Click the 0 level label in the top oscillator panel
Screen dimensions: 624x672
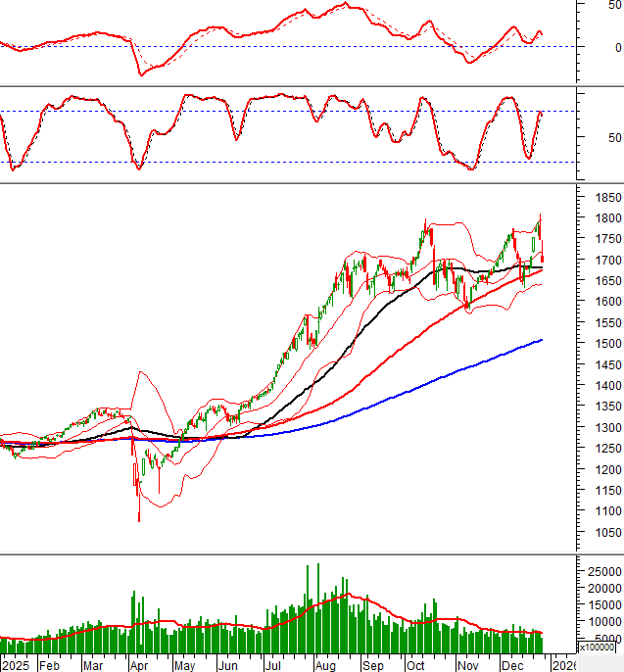(x=613, y=47)
